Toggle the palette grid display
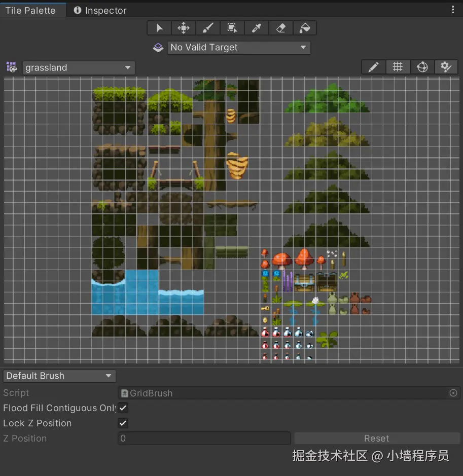The height and width of the screenshot is (476, 463). click(398, 66)
